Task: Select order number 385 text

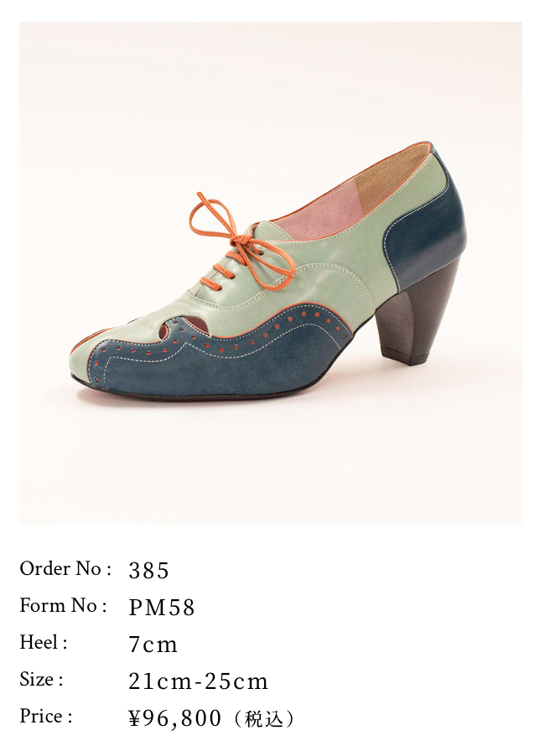Action: 148,571
